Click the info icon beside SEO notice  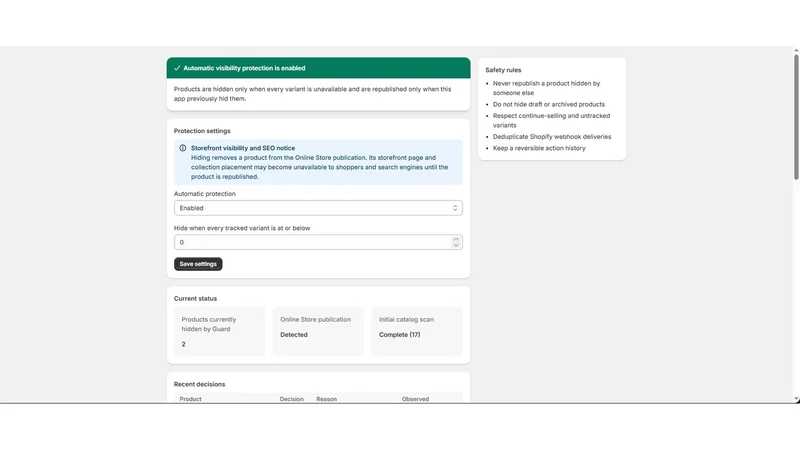point(183,148)
